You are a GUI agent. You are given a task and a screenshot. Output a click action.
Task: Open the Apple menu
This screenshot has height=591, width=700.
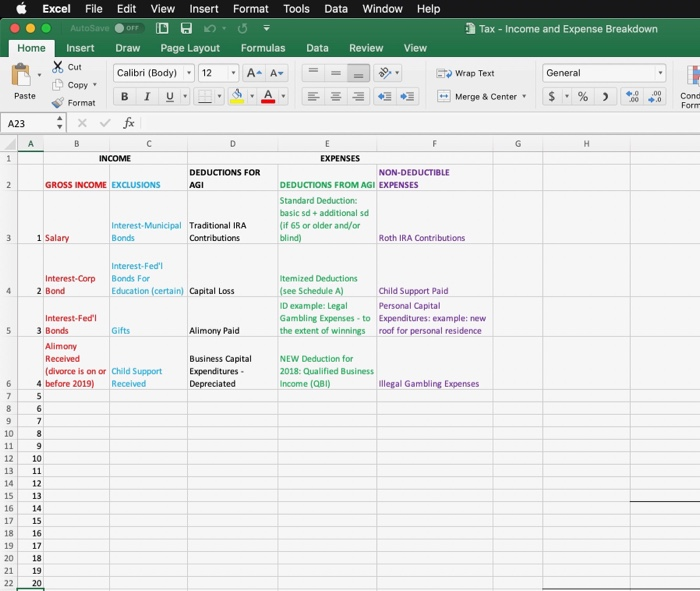21,8
